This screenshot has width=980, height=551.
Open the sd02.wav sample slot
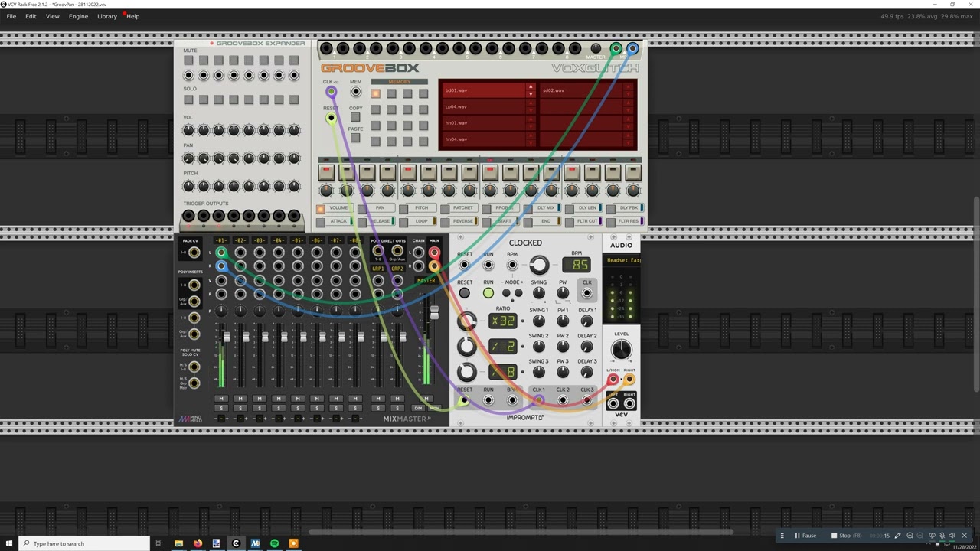point(582,90)
